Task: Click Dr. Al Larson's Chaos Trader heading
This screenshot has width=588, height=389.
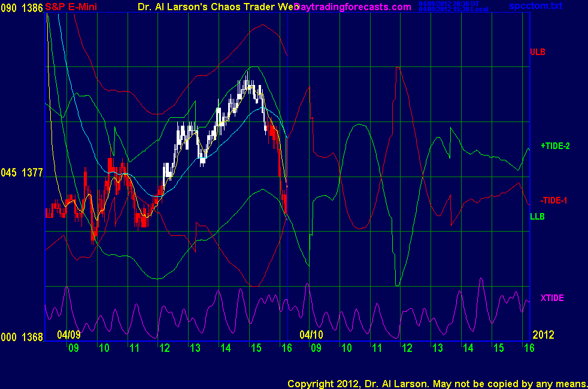Action: coord(222,7)
